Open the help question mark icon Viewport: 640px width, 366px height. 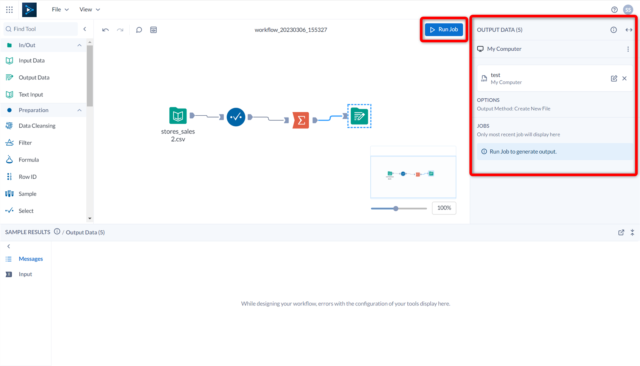pyautogui.click(x=614, y=9)
